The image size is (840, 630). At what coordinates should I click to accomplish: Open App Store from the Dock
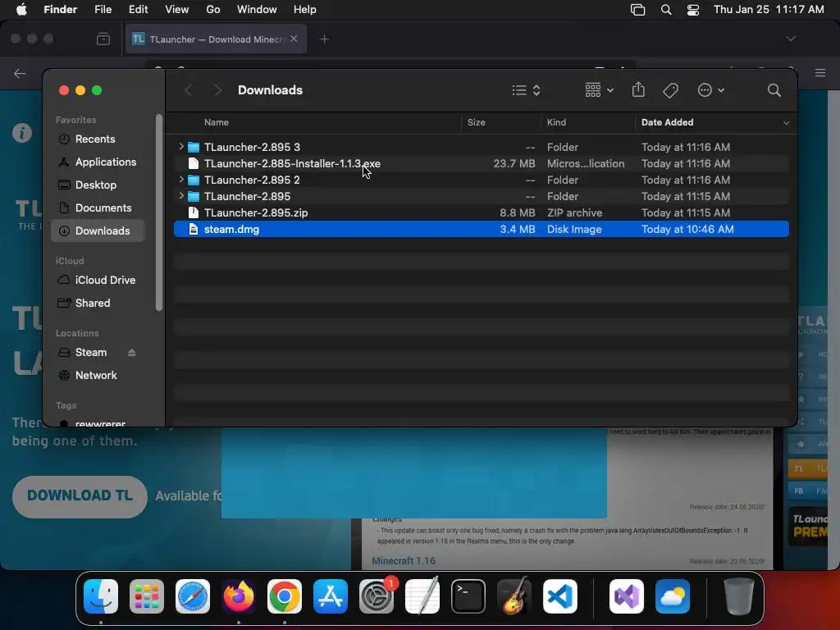click(331, 596)
